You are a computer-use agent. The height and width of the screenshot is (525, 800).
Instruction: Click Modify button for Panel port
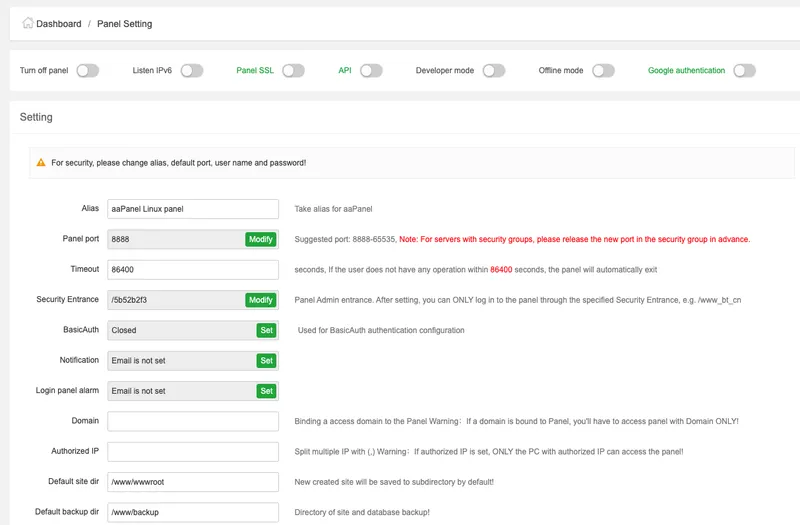pos(261,240)
